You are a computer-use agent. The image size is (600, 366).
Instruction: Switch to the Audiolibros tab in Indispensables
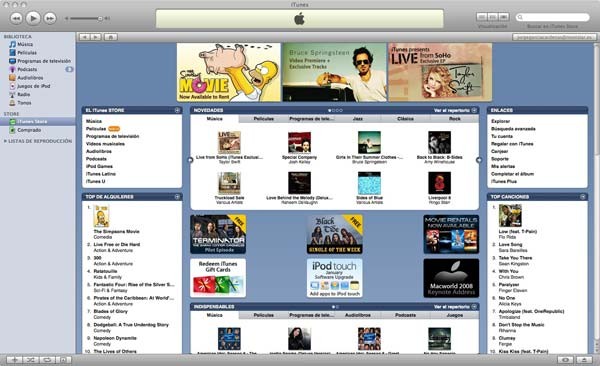[358, 315]
